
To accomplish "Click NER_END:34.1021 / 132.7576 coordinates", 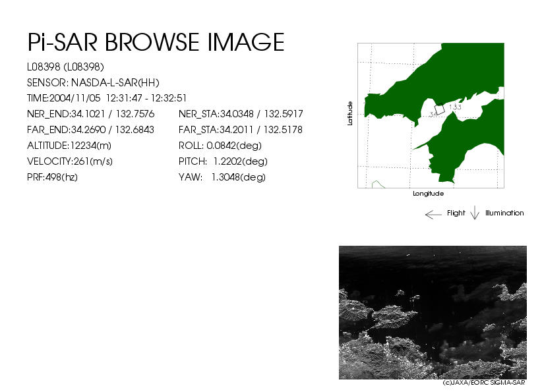I will (90, 114).
